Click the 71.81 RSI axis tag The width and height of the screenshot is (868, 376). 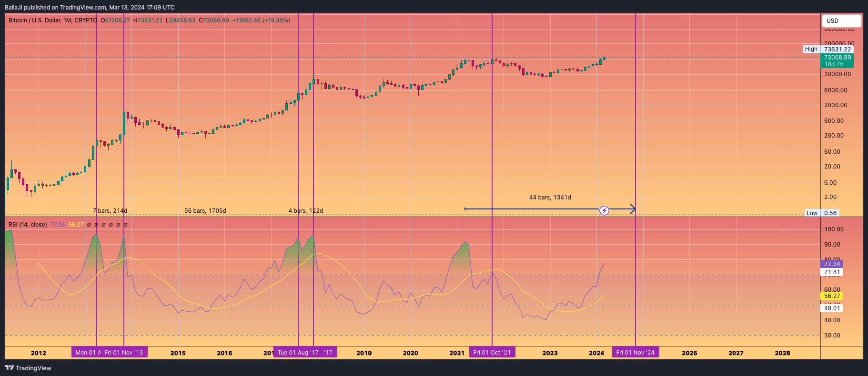click(x=832, y=273)
